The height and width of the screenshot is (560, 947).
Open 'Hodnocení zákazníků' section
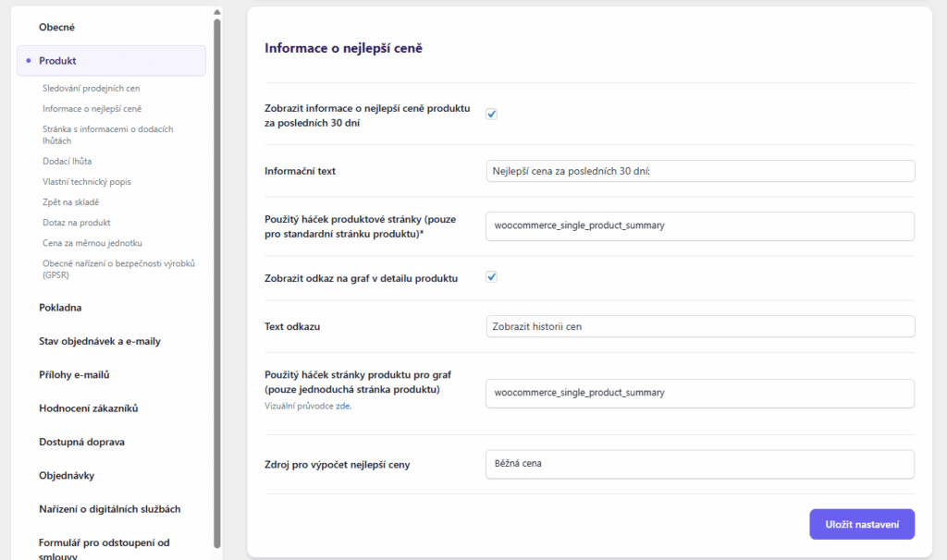89,408
